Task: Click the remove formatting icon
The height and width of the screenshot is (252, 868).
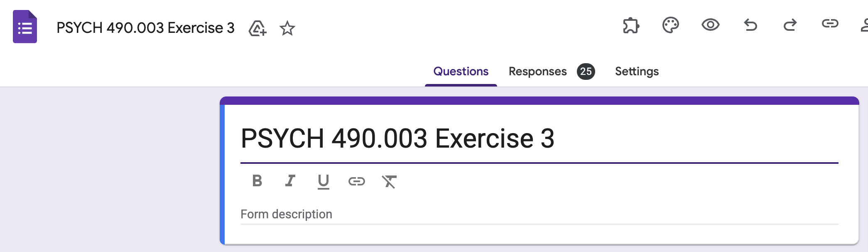Action: (389, 181)
